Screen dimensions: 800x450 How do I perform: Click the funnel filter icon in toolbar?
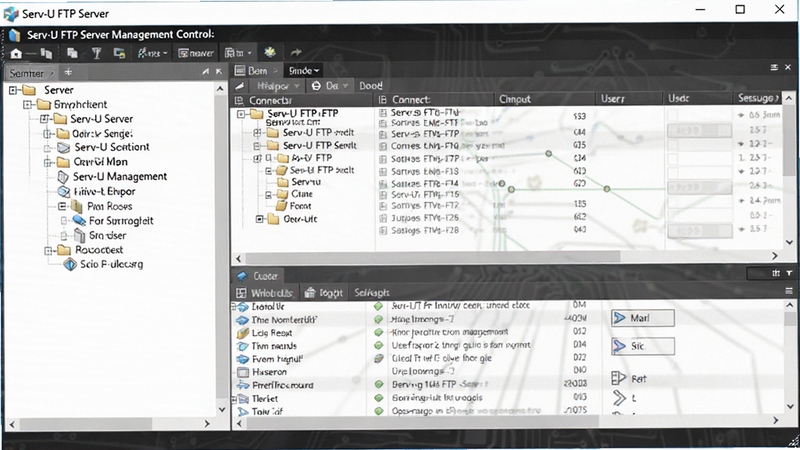96,53
